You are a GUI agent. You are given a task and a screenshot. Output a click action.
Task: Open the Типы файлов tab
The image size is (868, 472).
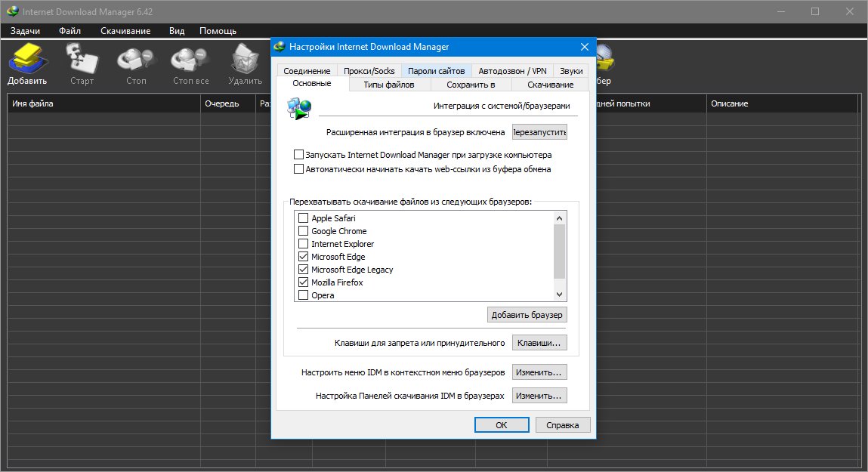(x=388, y=85)
